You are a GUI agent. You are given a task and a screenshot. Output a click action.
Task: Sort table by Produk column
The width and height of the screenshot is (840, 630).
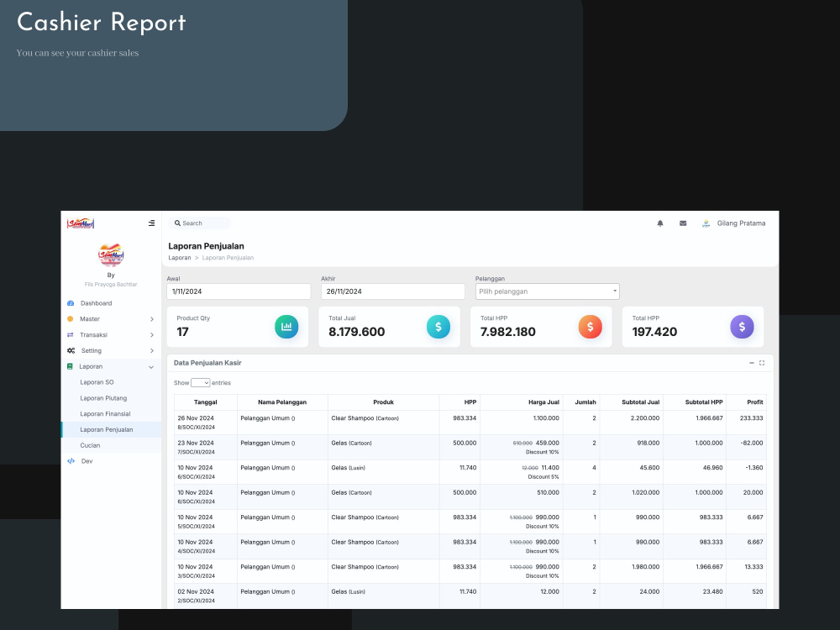click(x=384, y=402)
